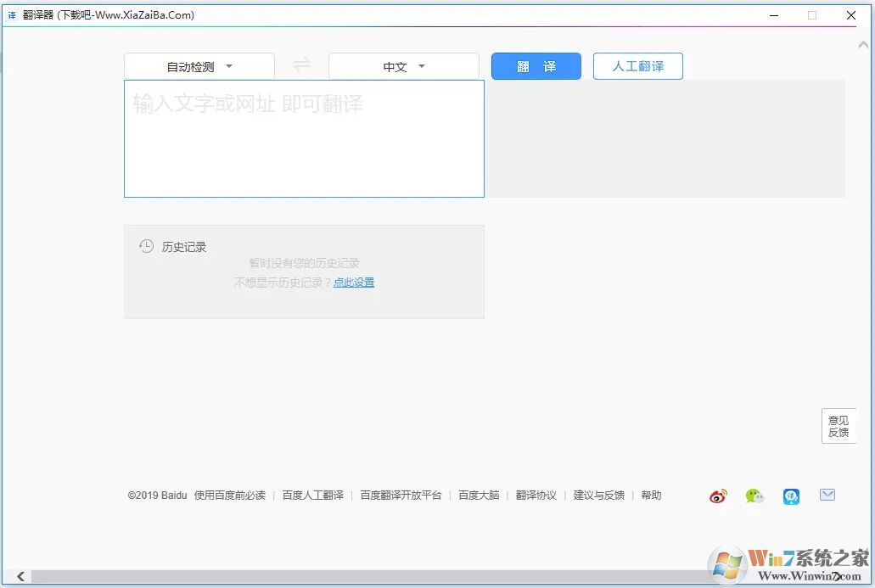Click the email envelope icon

[827, 495]
